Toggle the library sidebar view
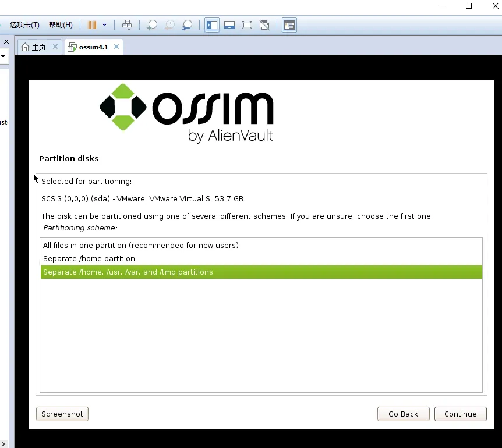The height and width of the screenshot is (448, 502). [212, 25]
